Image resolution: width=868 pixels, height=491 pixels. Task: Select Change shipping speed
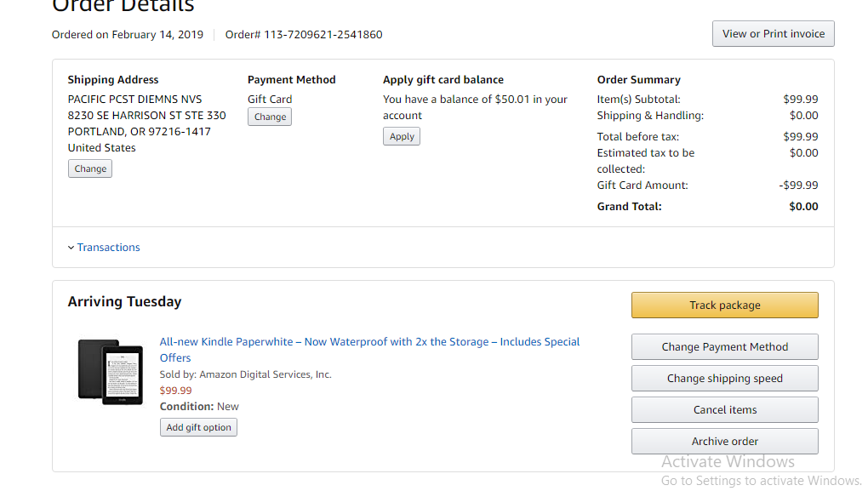pyautogui.click(x=724, y=379)
